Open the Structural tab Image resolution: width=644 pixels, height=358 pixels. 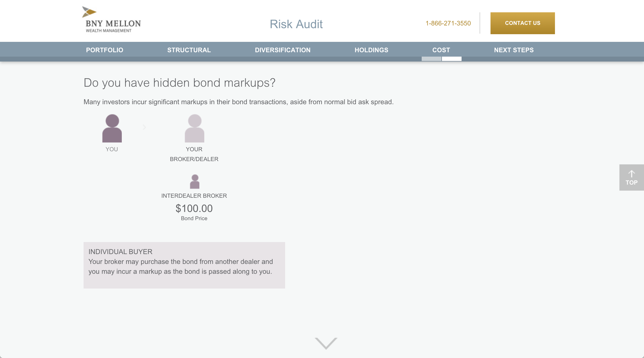189,50
